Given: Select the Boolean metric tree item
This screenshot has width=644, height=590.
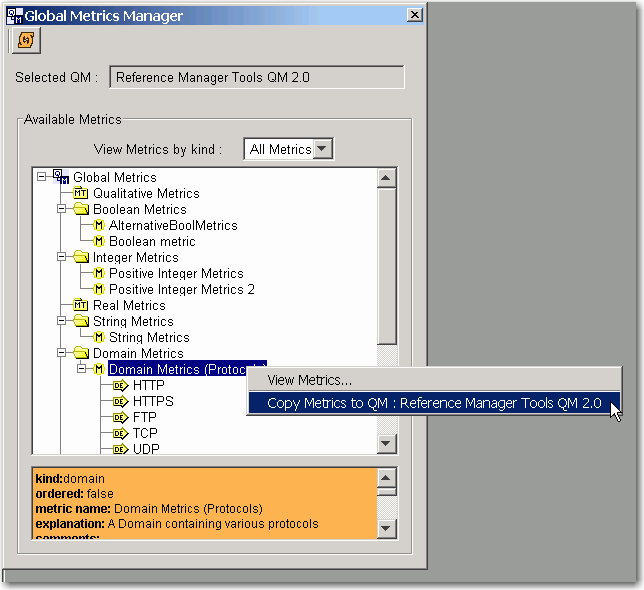Looking at the screenshot, I should click(152, 241).
